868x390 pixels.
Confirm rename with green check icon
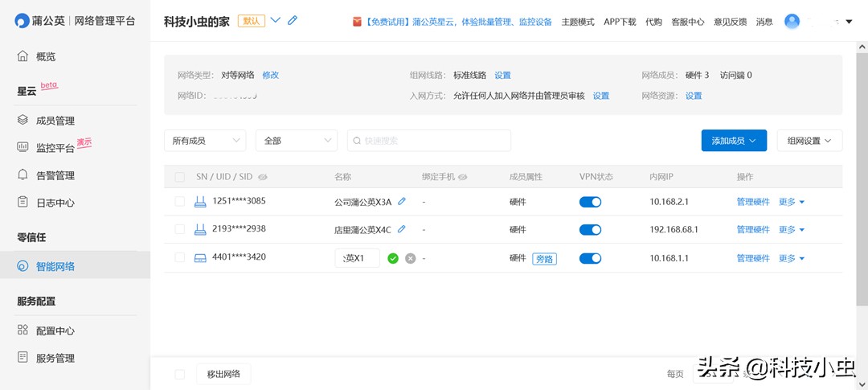[x=393, y=258]
